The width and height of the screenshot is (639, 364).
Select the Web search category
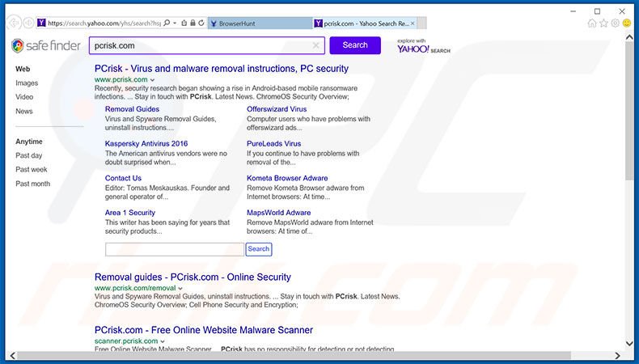[x=23, y=69]
